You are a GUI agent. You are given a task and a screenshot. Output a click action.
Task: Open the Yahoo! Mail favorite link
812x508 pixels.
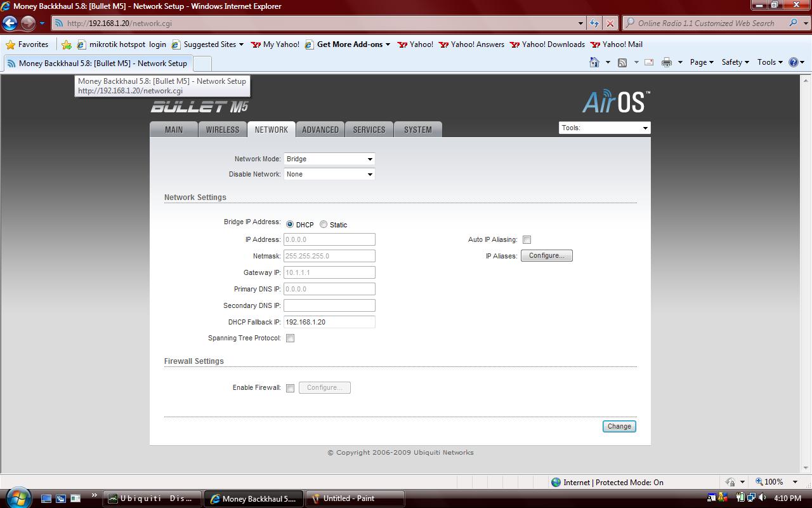pyautogui.click(x=617, y=44)
